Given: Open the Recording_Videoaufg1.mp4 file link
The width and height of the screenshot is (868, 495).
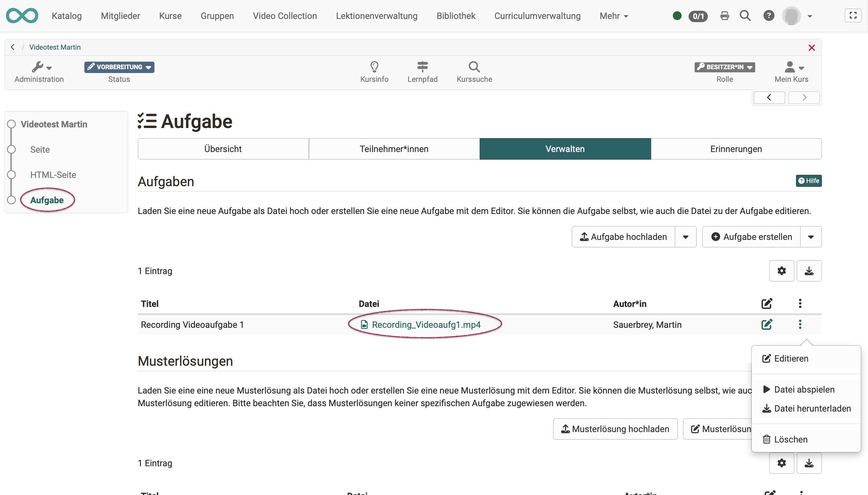Looking at the screenshot, I should (426, 324).
